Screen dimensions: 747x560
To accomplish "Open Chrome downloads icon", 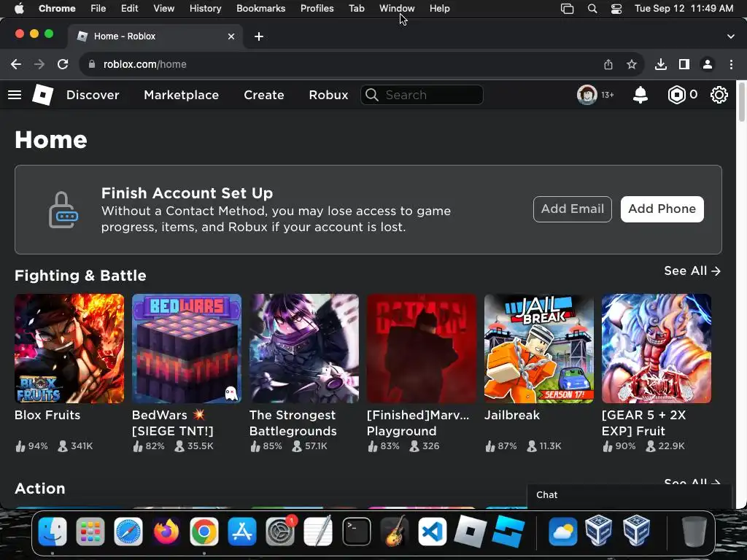I will [660, 64].
